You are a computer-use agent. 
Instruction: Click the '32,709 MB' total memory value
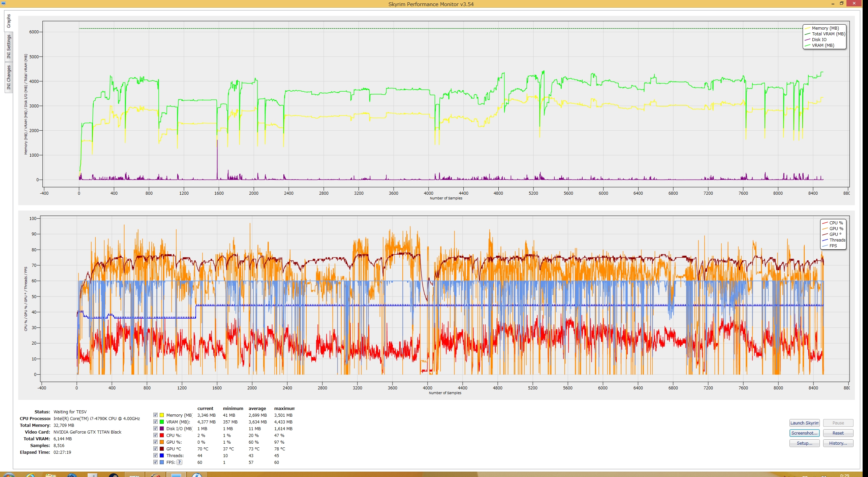point(64,425)
